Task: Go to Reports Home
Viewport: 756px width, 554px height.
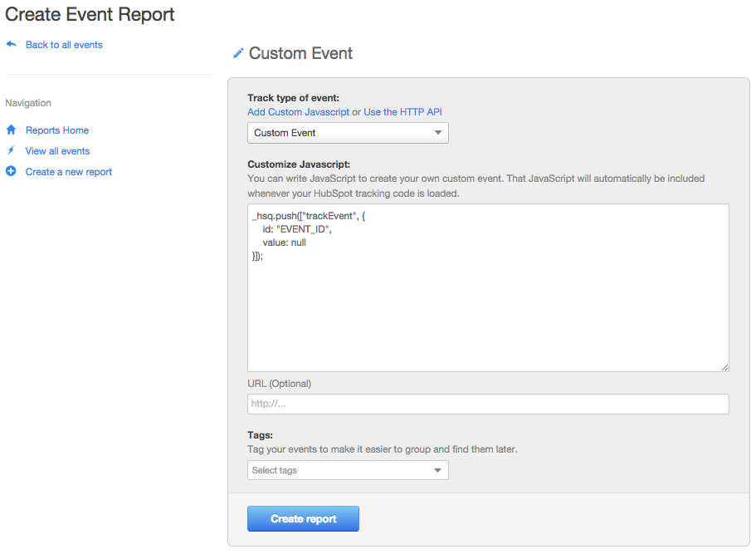Action: coord(57,130)
